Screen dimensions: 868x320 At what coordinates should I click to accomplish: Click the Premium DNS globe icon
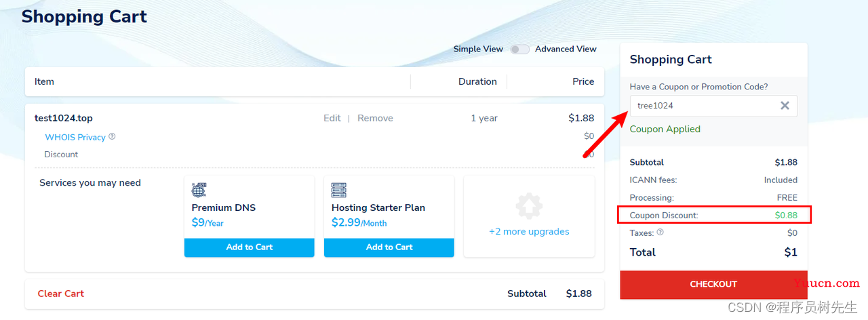[x=199, y=190]
